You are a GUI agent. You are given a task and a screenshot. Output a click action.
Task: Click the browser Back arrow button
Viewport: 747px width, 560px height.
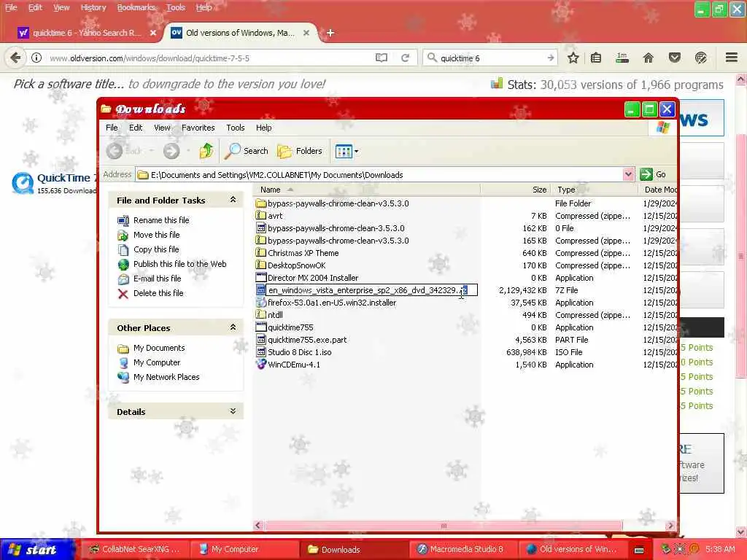[x=15, y=58]
